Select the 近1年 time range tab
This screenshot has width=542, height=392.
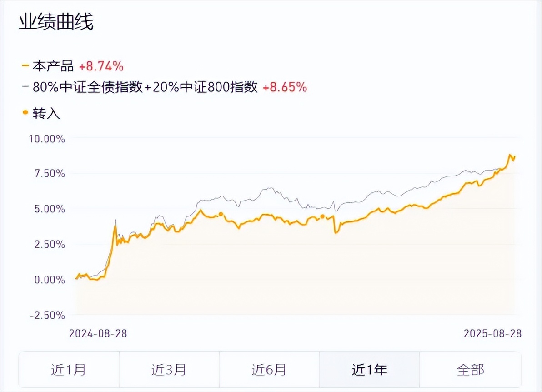[369, 369]
